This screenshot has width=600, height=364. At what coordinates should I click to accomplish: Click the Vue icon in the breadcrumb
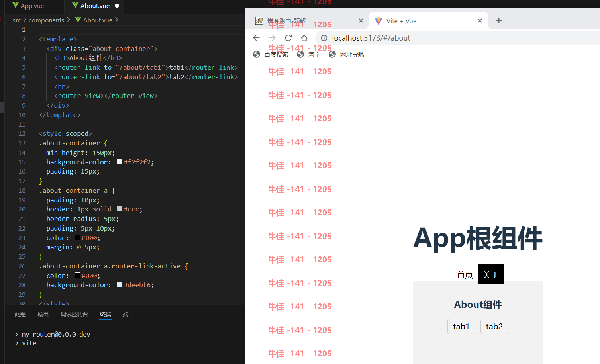coord(78,20)
